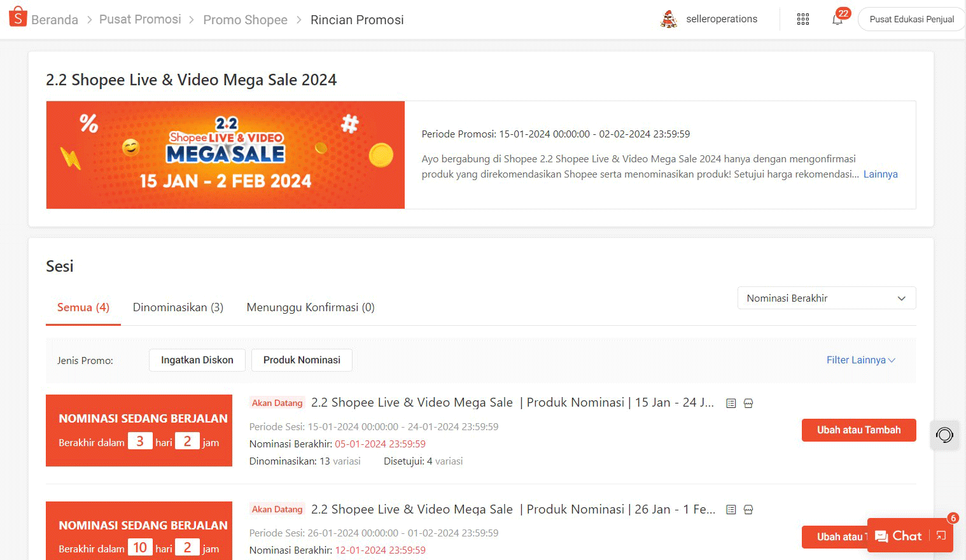Image resolution: width=966 pixels, height=560 pixels.
Task: Open Pusat Edukasi Penjual
Action: tap(911, 19)
